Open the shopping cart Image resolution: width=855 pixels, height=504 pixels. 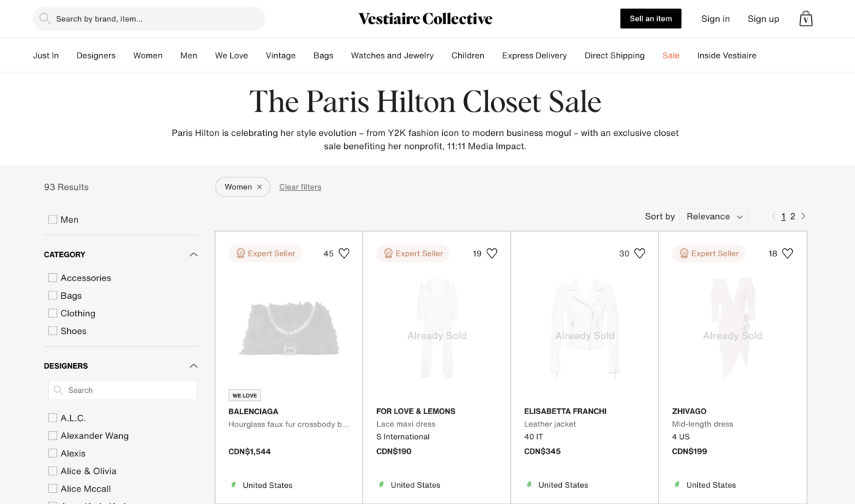coord(806,18)
